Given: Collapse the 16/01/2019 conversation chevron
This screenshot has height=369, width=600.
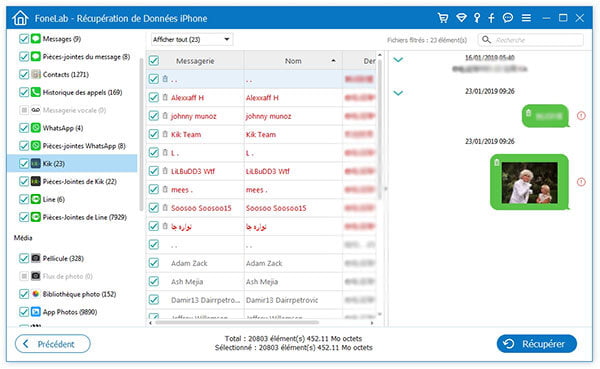Looking at the screenshot, I should (x=398, y=60).
